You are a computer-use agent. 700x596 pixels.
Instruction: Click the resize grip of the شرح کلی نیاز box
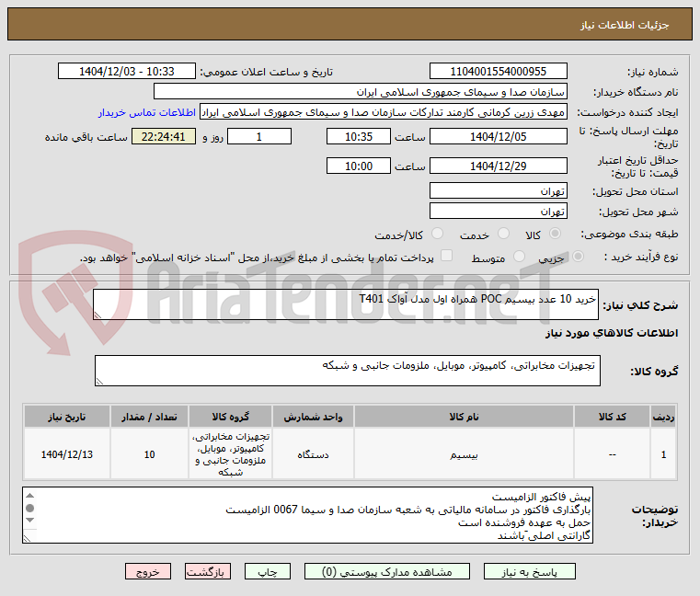click(98, 315)
